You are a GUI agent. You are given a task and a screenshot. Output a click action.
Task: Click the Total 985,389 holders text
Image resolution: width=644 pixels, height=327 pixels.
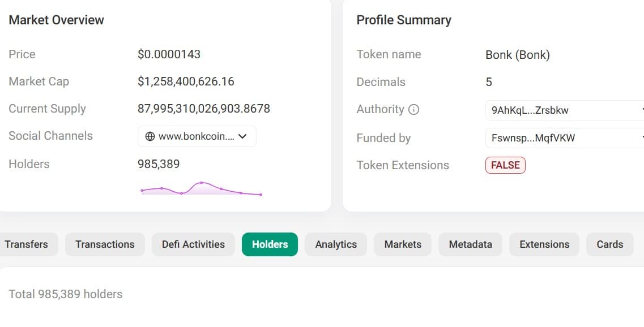[66, 294]
